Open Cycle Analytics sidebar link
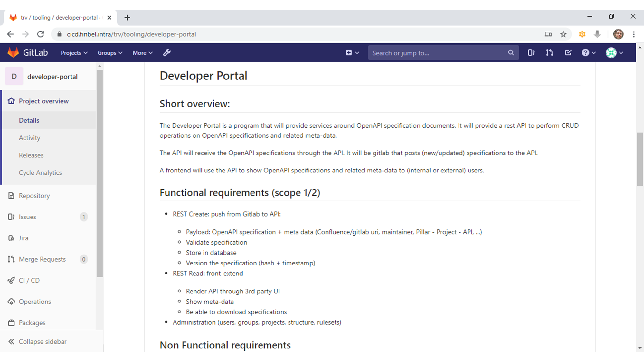 tap(40, 172)
